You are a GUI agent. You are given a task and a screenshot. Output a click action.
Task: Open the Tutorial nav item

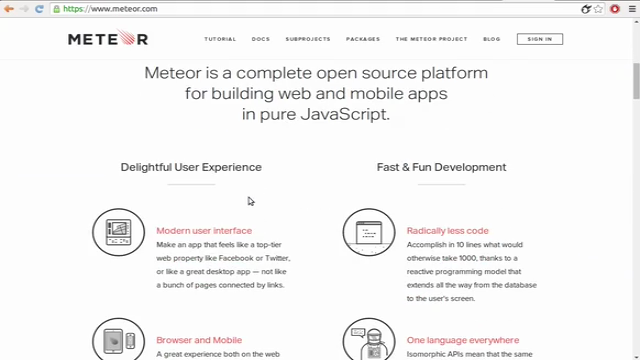coord(220,39)
